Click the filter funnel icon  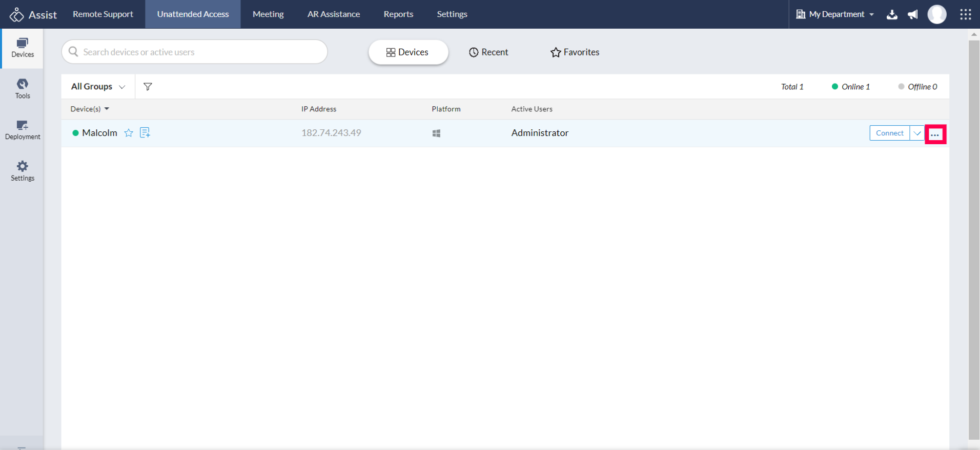point(148,87)
